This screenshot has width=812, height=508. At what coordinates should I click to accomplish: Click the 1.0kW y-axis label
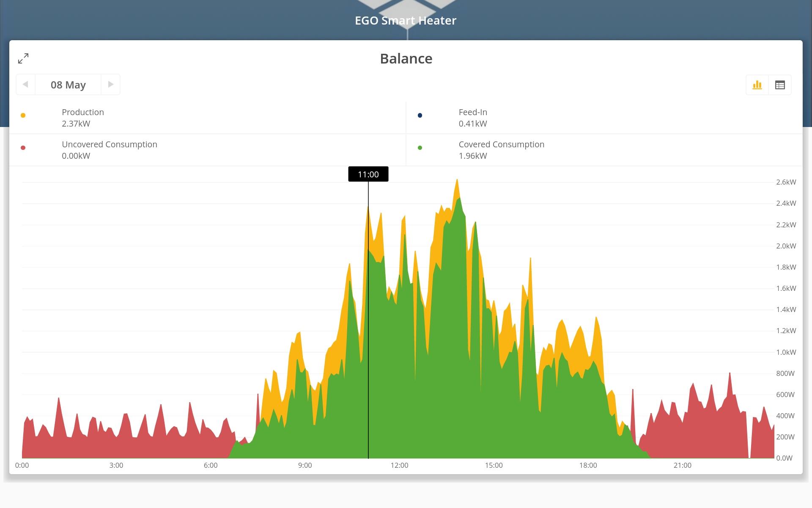coord(786,352)
